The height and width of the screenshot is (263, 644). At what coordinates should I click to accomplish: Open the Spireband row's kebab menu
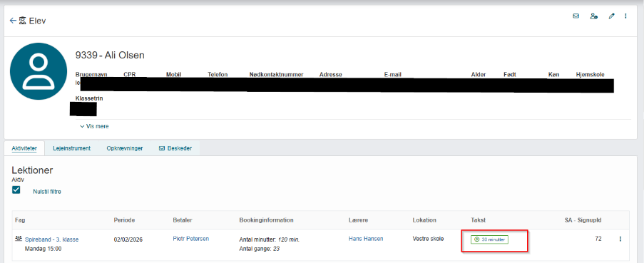coord(620,239)
